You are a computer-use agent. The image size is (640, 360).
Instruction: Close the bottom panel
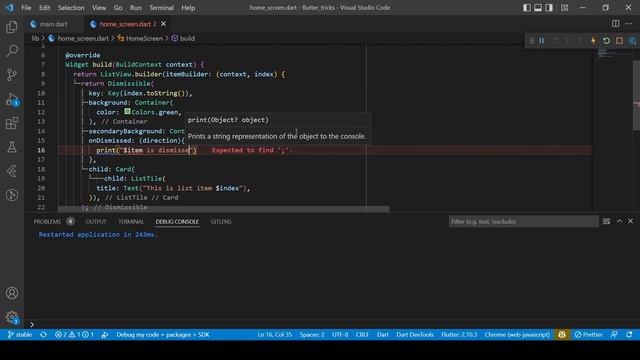[631, 221]
